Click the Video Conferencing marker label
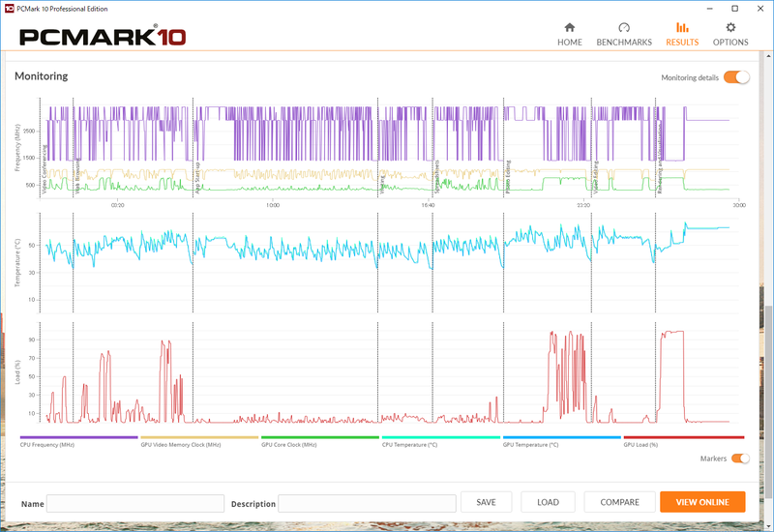Screen dimensions: 774x532 click(x=44, y=169)
